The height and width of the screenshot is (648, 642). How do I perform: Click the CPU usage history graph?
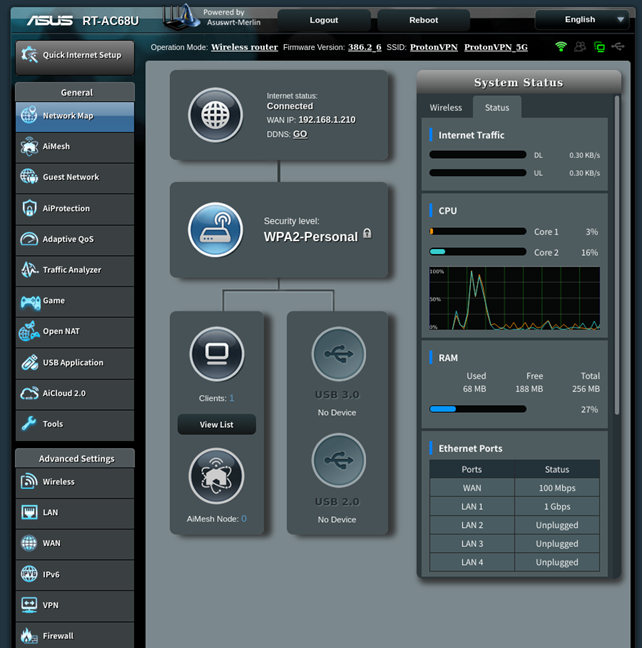[x=514, y=298]
